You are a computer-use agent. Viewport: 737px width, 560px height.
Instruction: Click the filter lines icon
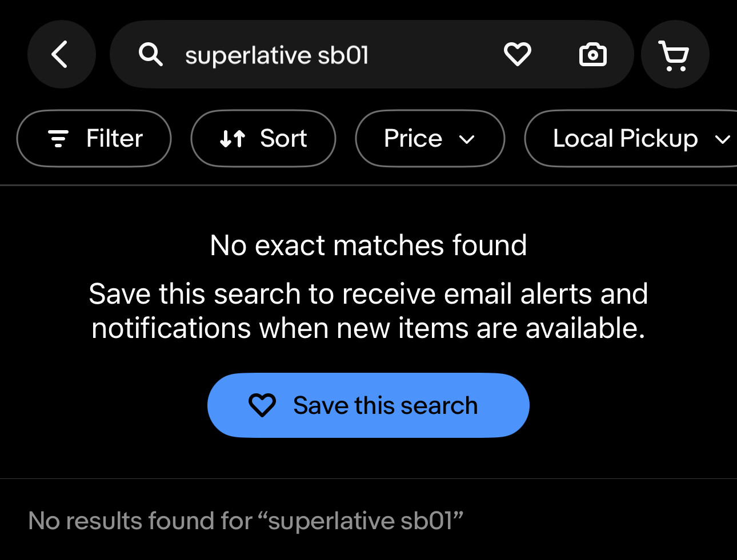pyautogui.click(x=58, y=139)
